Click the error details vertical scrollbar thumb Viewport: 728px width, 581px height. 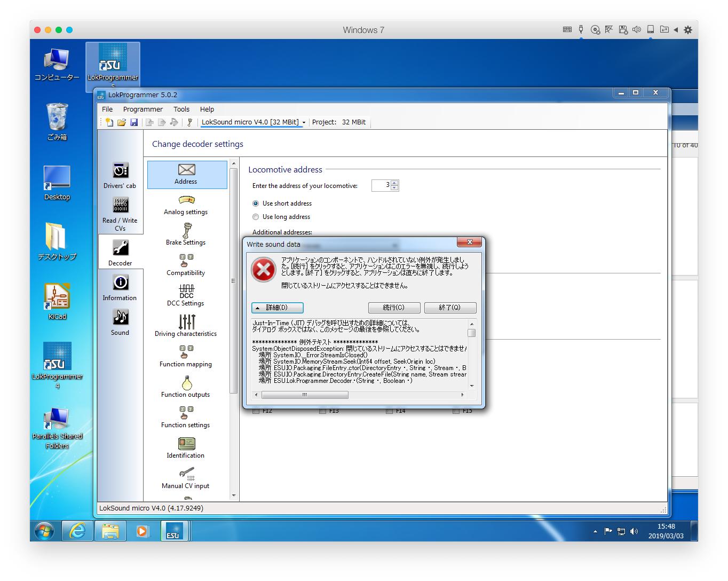[x=472, y=333]
